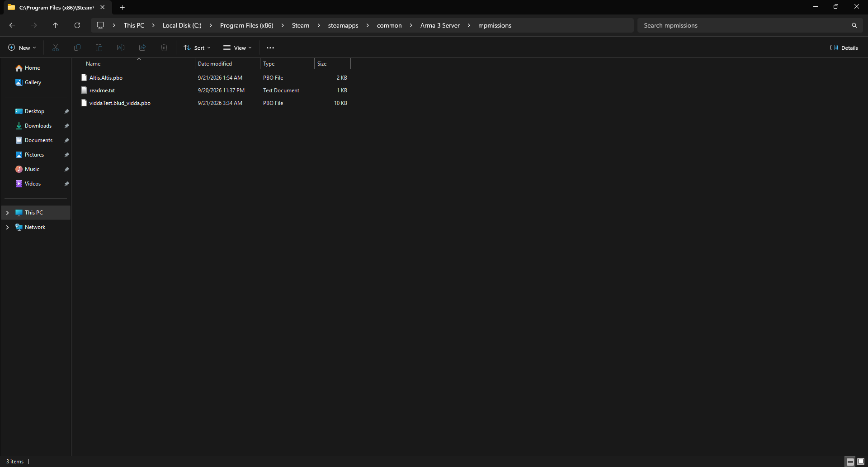Open the See more ellipsis menu

(x=270, y=48)
